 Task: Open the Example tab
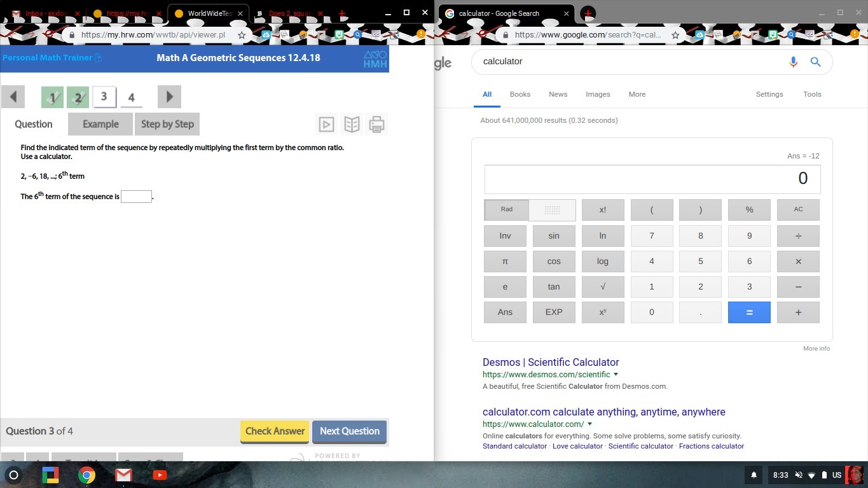point(100,124)
